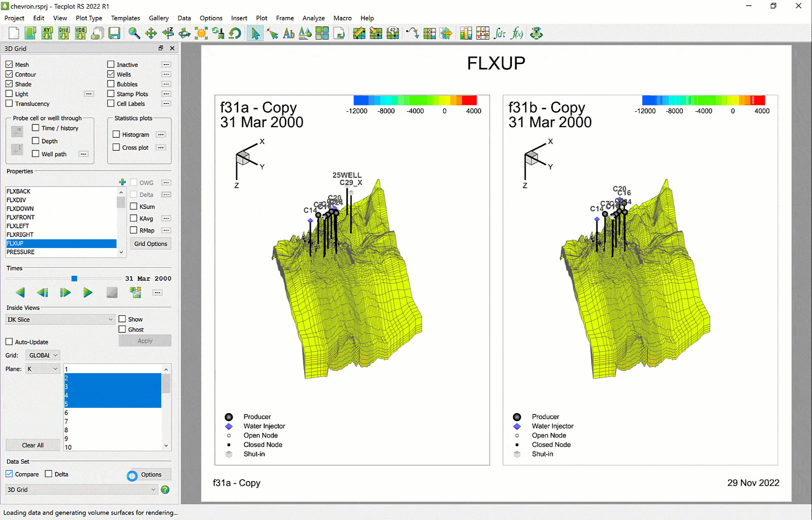
Task: Open Cell Labels options ellipsis button
Action: [x=166, y=104]
